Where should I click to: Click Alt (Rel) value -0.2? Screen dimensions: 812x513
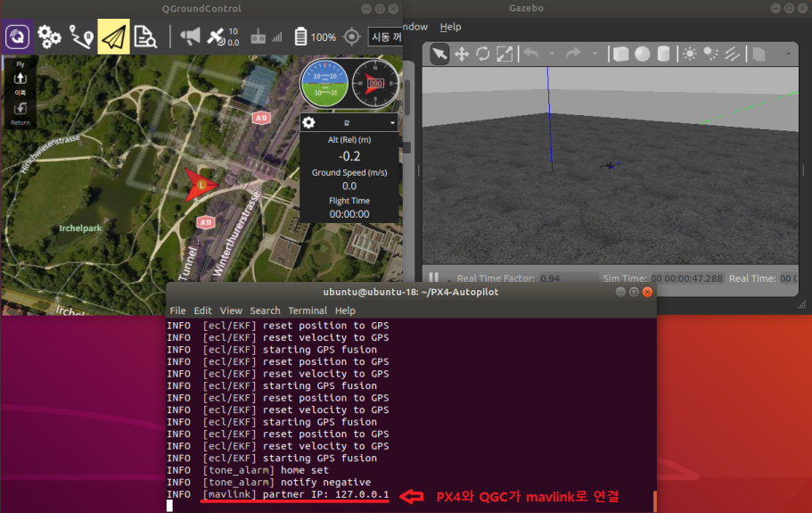349,156
